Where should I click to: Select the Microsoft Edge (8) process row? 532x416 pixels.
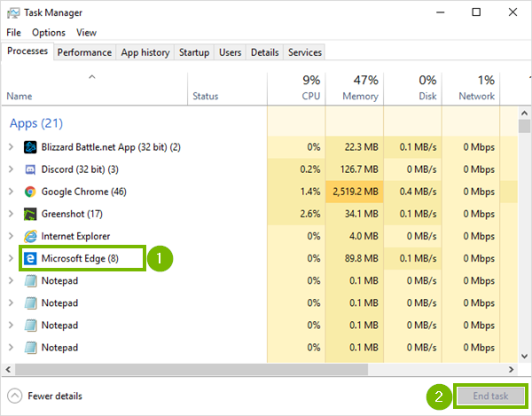[x=259, y=258]
